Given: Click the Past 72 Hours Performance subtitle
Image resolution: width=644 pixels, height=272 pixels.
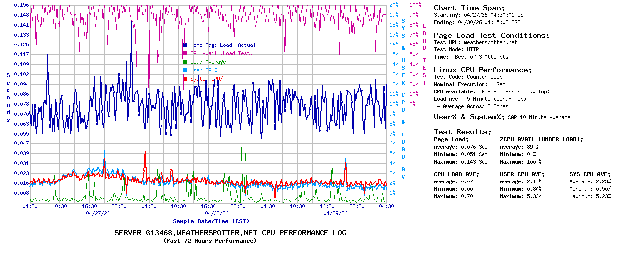Looking at the screenshot, I should [210, 241].
